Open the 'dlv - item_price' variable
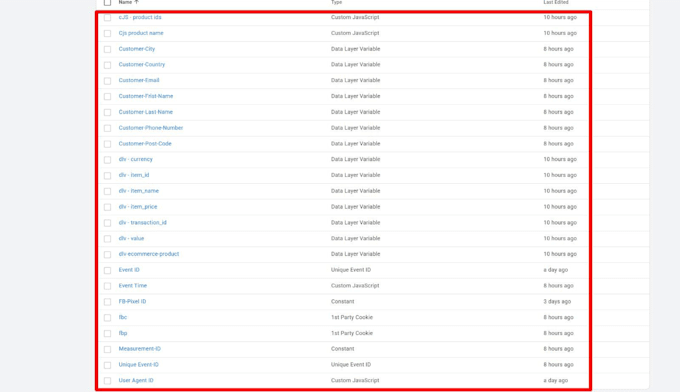This screenshot has height=392, width=680. tap(138, 207)
